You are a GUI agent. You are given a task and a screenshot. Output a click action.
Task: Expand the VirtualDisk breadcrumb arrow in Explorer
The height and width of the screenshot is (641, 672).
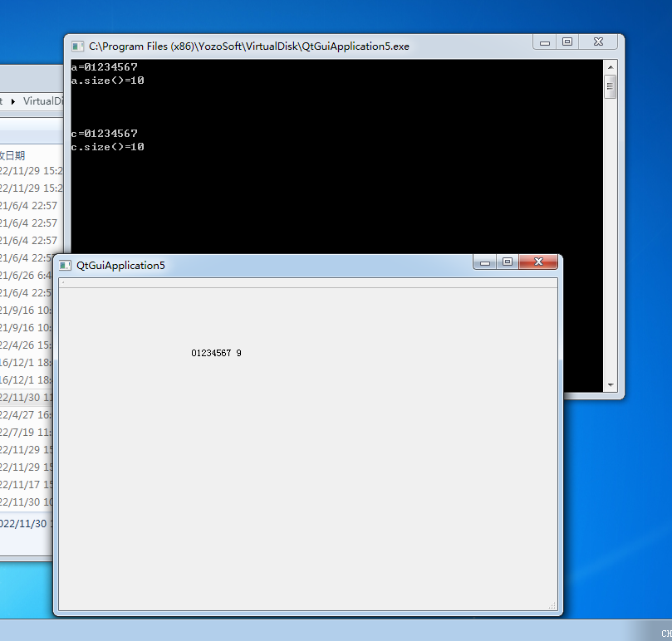coord(13,101)
